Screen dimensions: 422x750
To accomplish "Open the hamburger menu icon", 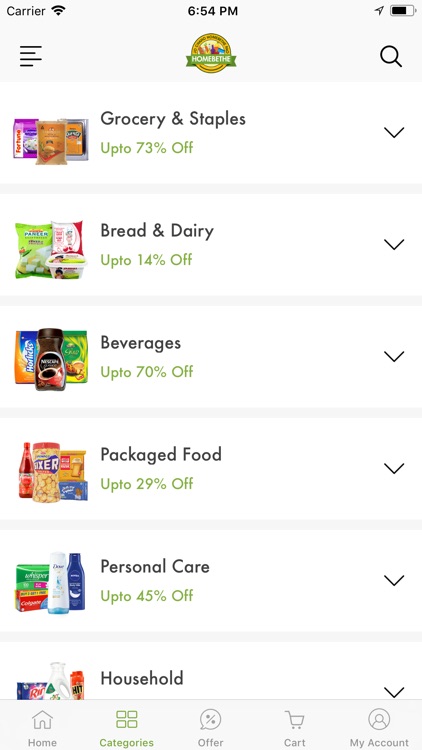I will (x=31, y=56).
